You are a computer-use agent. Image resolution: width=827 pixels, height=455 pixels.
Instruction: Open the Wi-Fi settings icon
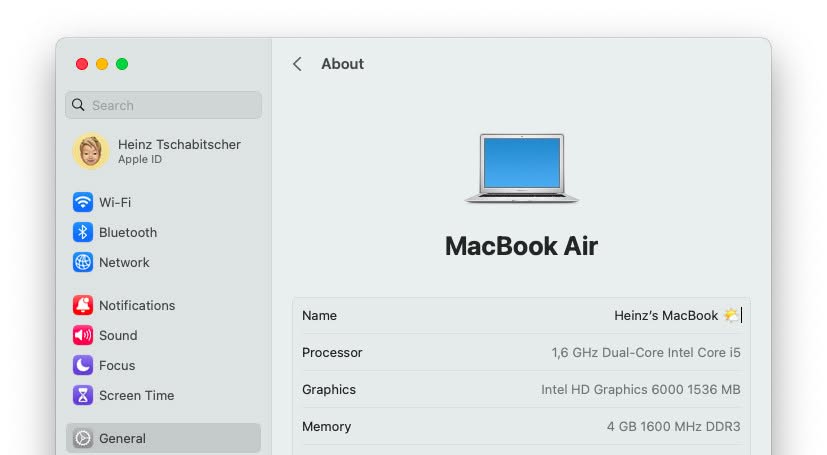(83, 202)
